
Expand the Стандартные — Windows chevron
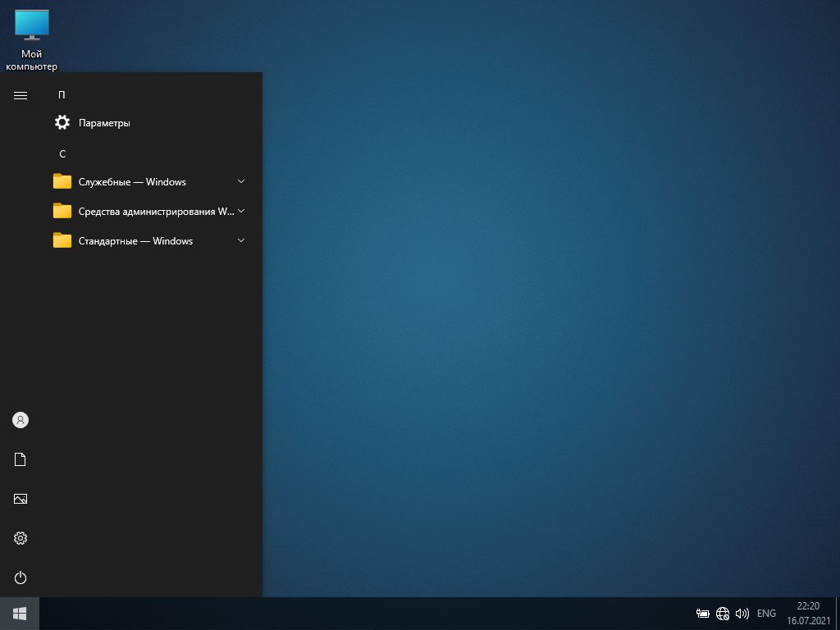pyautogui.click(x=240, y=240)
